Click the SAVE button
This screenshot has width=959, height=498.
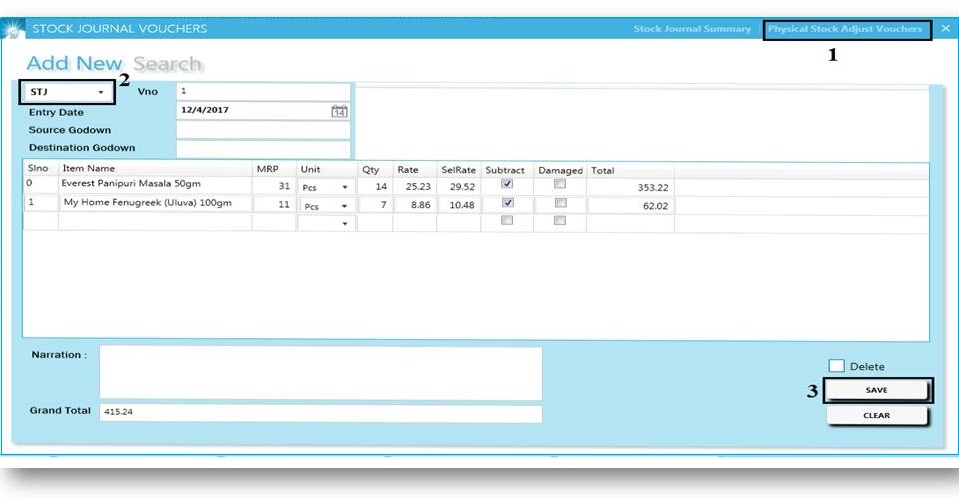876,390
